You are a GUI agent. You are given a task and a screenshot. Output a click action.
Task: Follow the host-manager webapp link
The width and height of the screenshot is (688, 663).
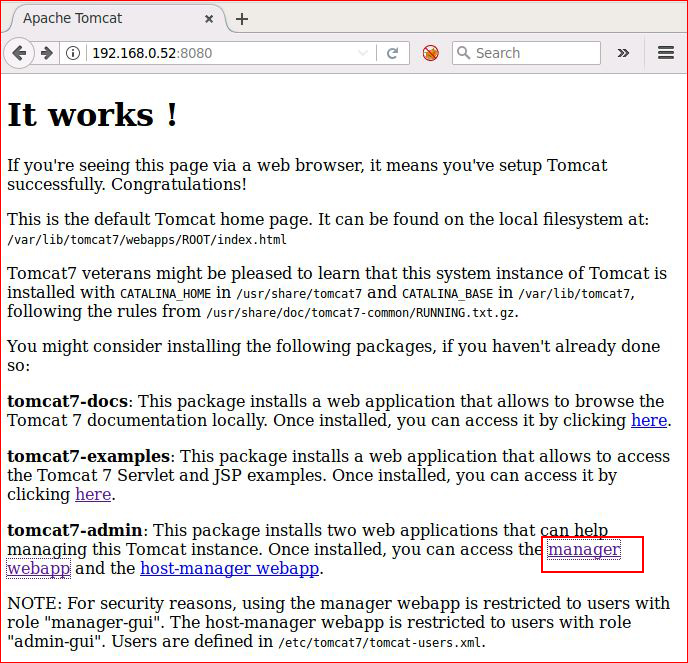(x=229, y=568)
